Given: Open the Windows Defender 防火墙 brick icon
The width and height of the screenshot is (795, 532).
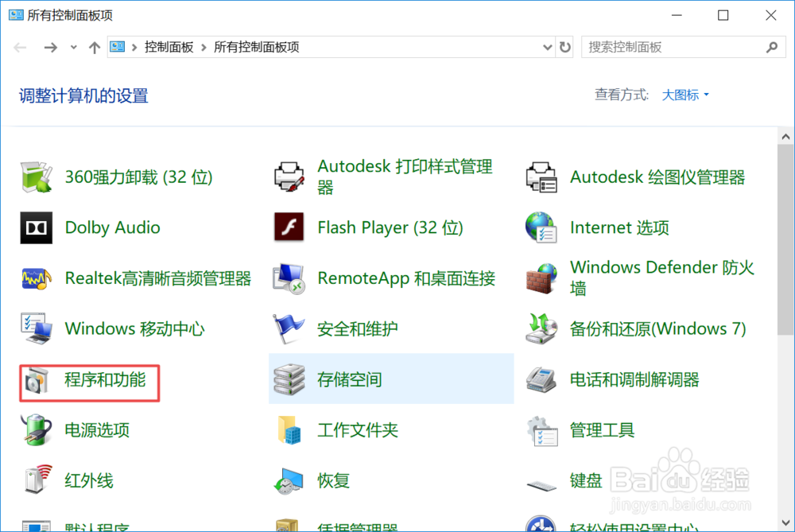Looking at the screenshot, I should click(541, 278).
